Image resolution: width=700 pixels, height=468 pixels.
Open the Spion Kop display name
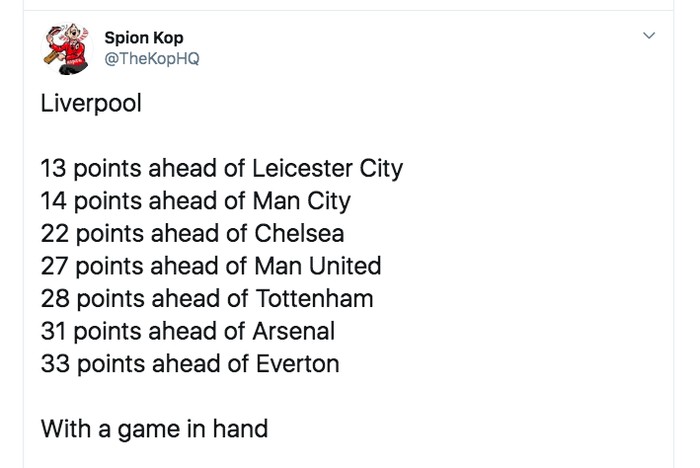[144, 38]
